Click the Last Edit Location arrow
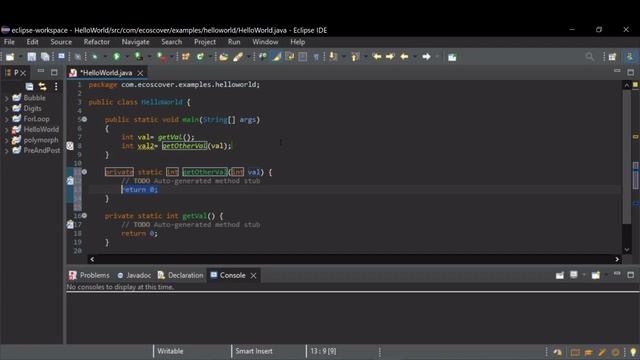The height and width of the screenshot is (360, 640). 377,56
